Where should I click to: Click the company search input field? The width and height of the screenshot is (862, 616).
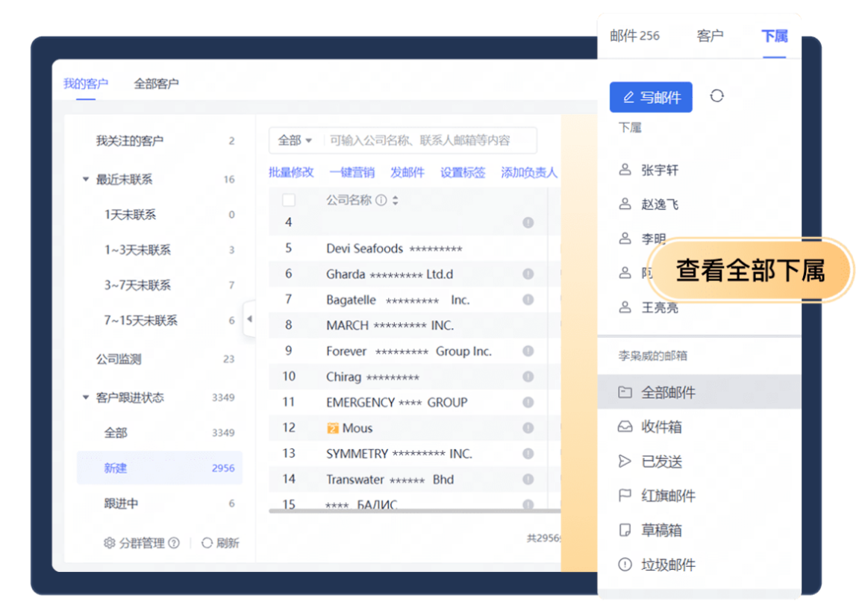point(429,140)
